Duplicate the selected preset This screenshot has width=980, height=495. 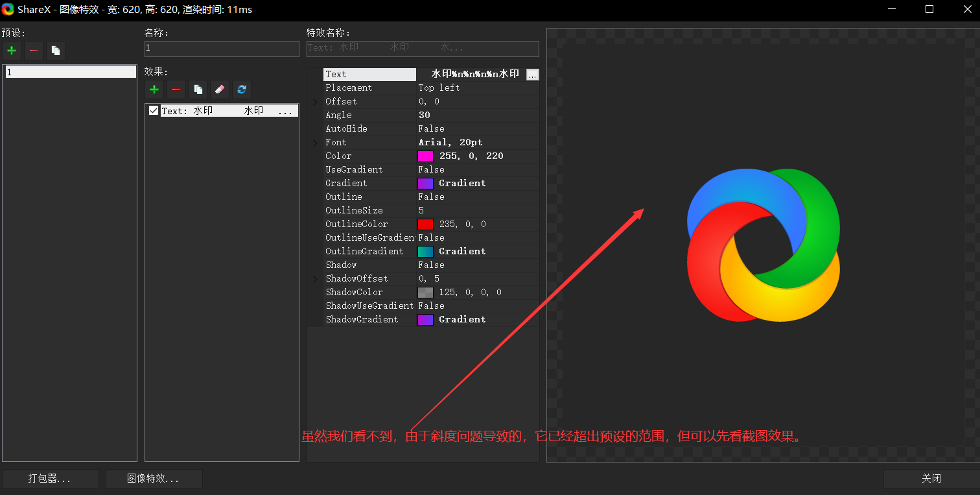(x=55, y=51)
